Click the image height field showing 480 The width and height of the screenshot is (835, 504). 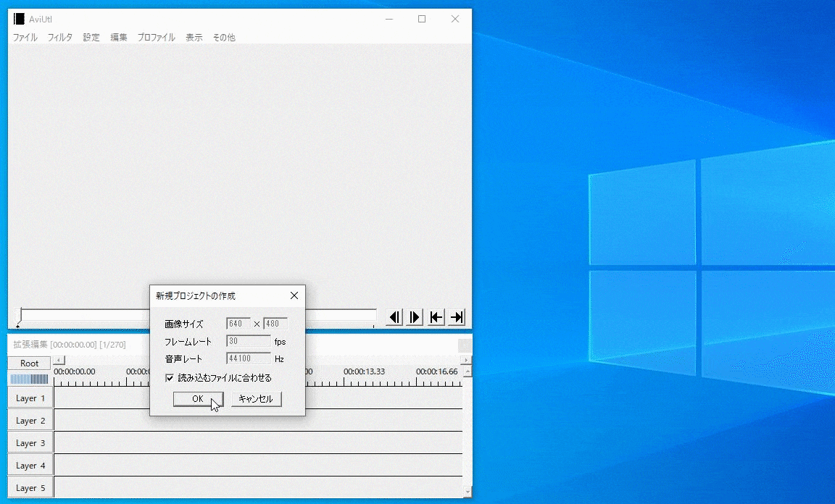coord(275,324)
